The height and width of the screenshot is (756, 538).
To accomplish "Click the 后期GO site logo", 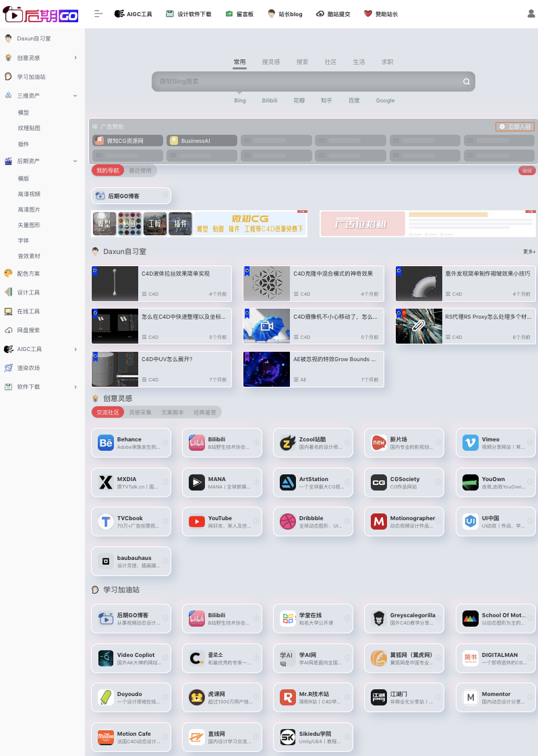I will pos(40,14).
